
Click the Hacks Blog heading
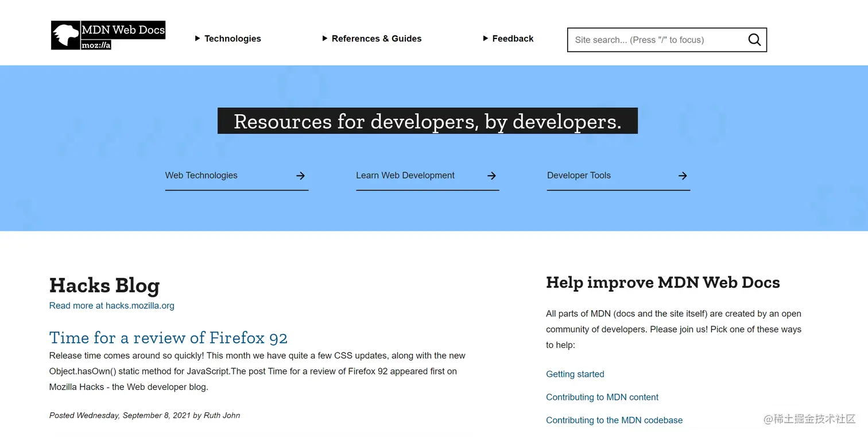click(104, 285)
